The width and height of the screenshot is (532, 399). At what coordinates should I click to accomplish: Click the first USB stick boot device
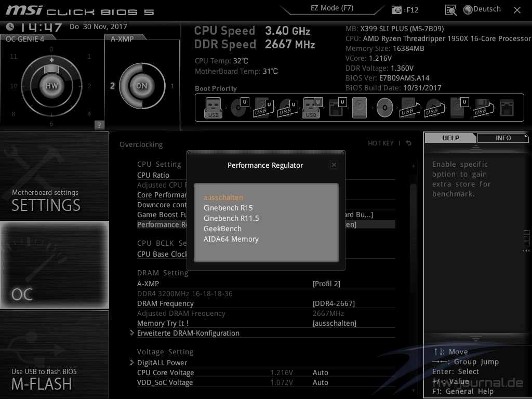[x=213, y=108]
